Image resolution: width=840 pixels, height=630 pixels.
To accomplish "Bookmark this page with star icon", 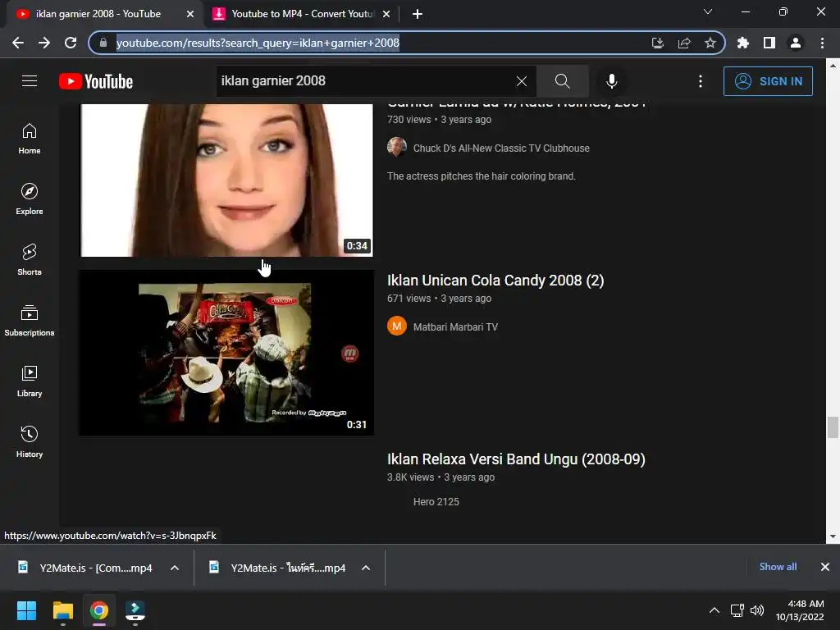I will click(710, 43).
